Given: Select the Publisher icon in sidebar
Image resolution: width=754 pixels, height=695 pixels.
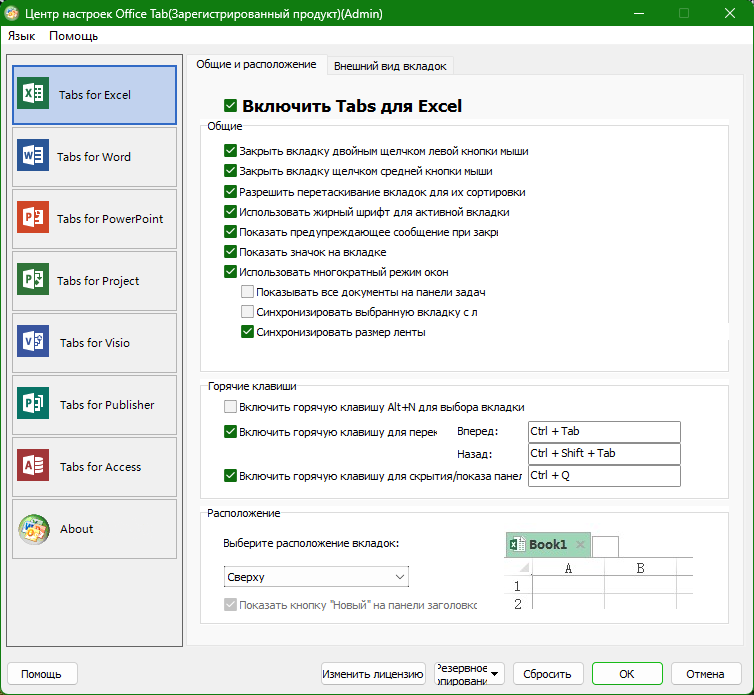Looking at the screenshot, I should pos(33,404).
